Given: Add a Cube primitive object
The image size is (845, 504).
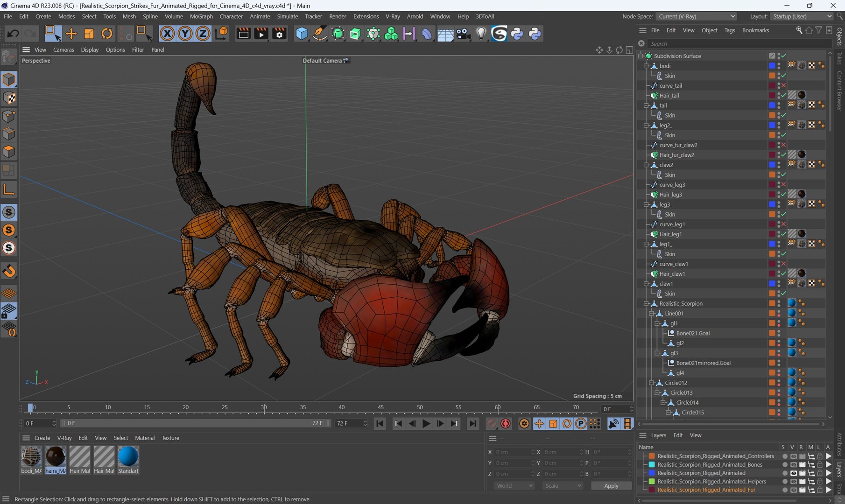Looking at the screenshot, I should pyautogui.click(x=302, y=34).
